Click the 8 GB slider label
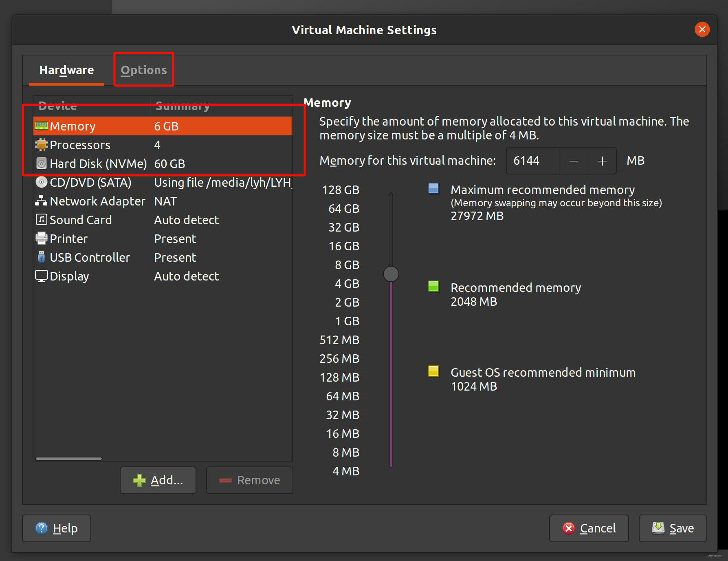The image size is (728, 561). tap(347, 265)
